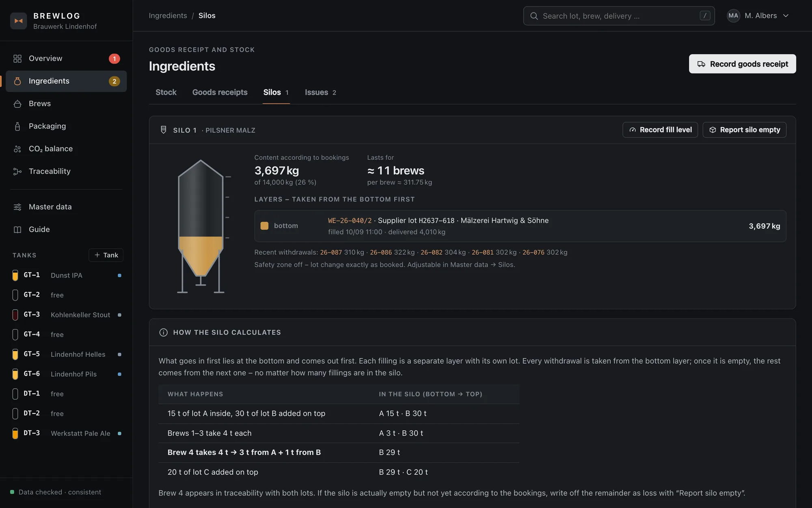
Task: Select free tank DT-1
Action: (x=67, y=394)
